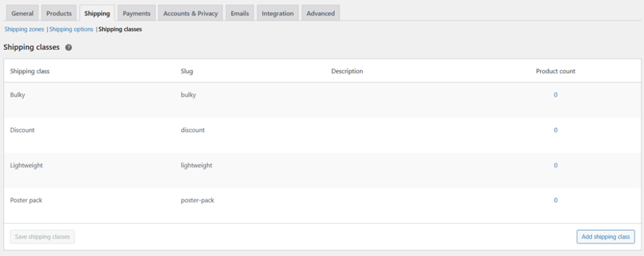Viewport: 644px width, 256px height.
Task: Go to the Advanced tab
Action: pyautogui.click(x=321, y=13)
